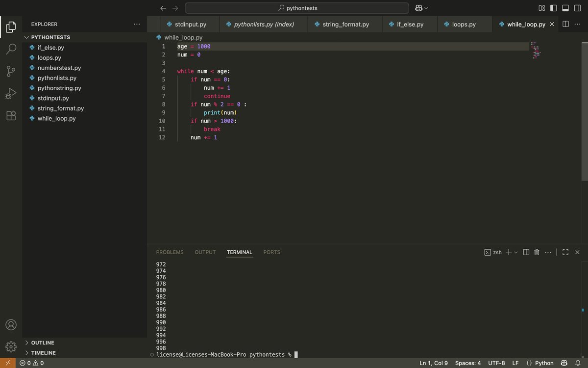Open the Copilot chat icon in title bar
Viewport: 588px width, 368px height.
[419, 8]
